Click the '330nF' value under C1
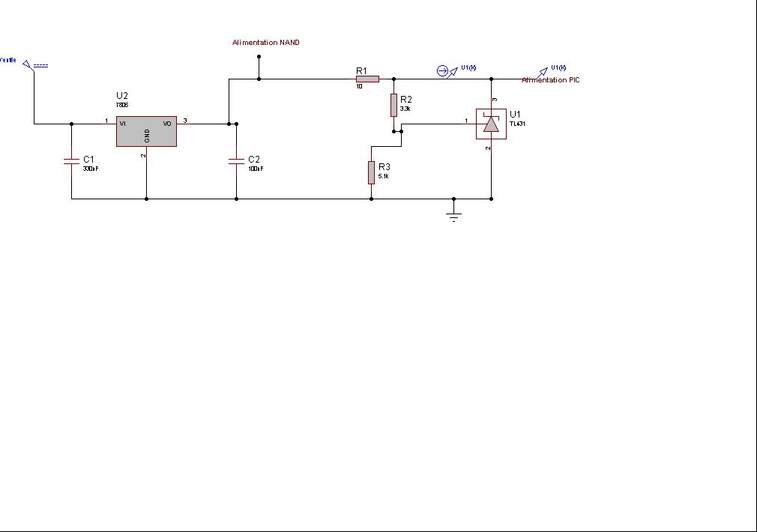Viewport: 757px width, 532px height. click(x=91, y=169)
